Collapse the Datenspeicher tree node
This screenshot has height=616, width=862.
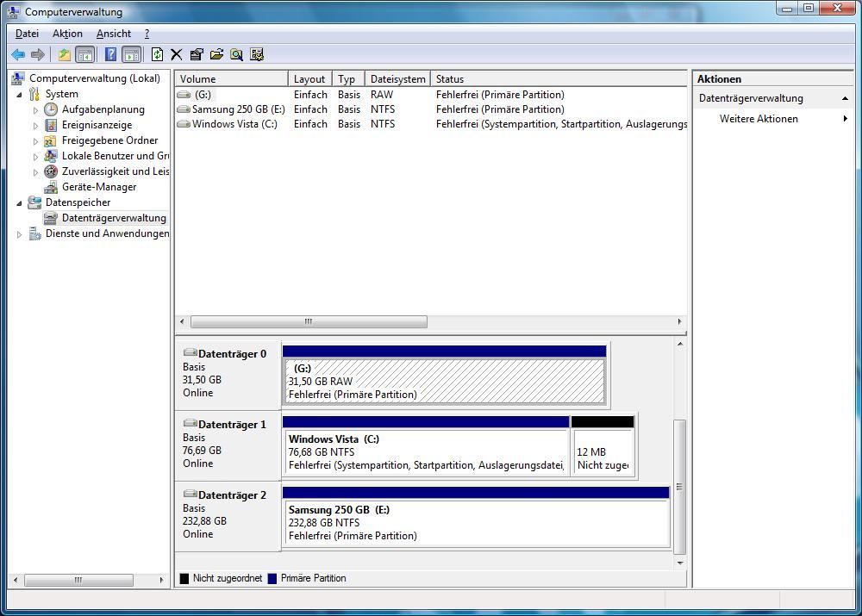(19, 203)
